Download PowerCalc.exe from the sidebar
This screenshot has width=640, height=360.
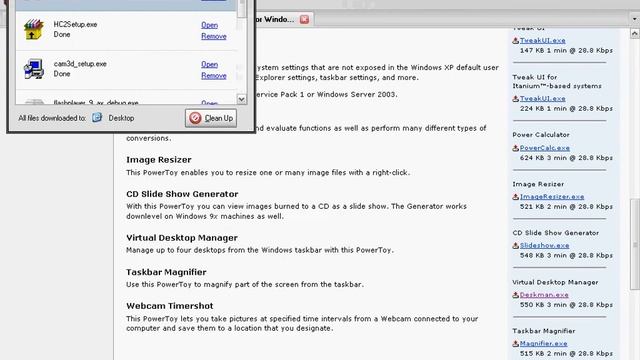[545, 148]
